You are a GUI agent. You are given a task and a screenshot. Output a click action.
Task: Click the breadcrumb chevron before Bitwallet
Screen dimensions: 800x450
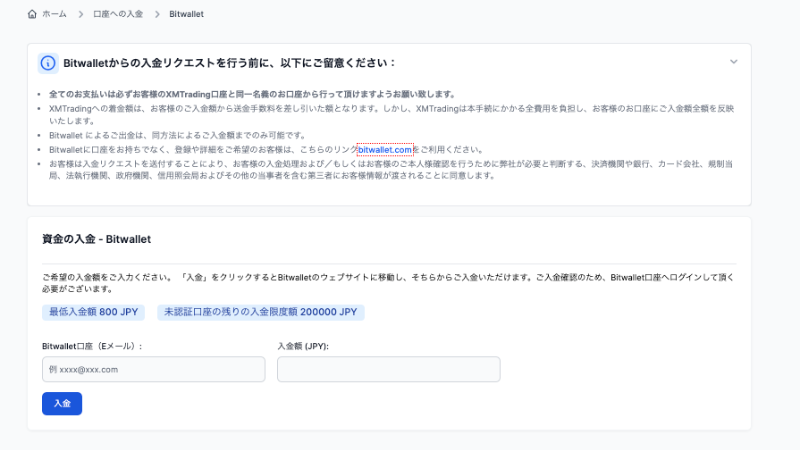pyautogui.click(x=157, y=14)
